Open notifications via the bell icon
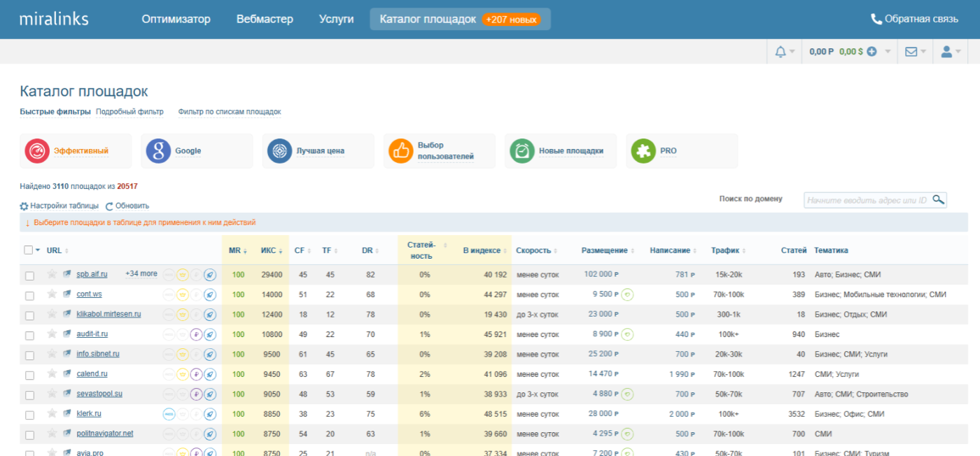The height and width of the screenshot is (456, 980). (780, 51)
